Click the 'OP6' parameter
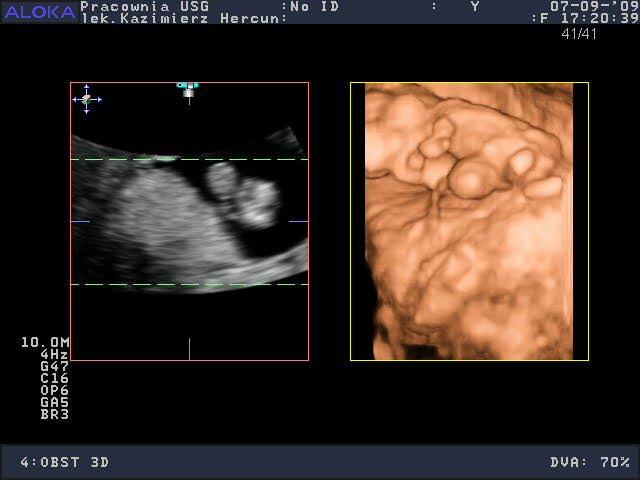The height and width of the screenshot is (480, 640). click(x=54, y=390)
